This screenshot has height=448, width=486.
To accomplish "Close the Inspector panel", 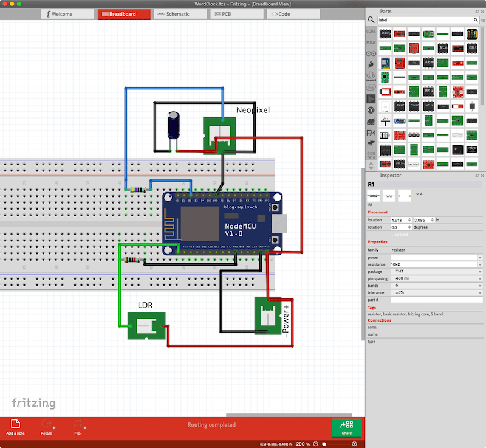I will [x=482, y=176].
